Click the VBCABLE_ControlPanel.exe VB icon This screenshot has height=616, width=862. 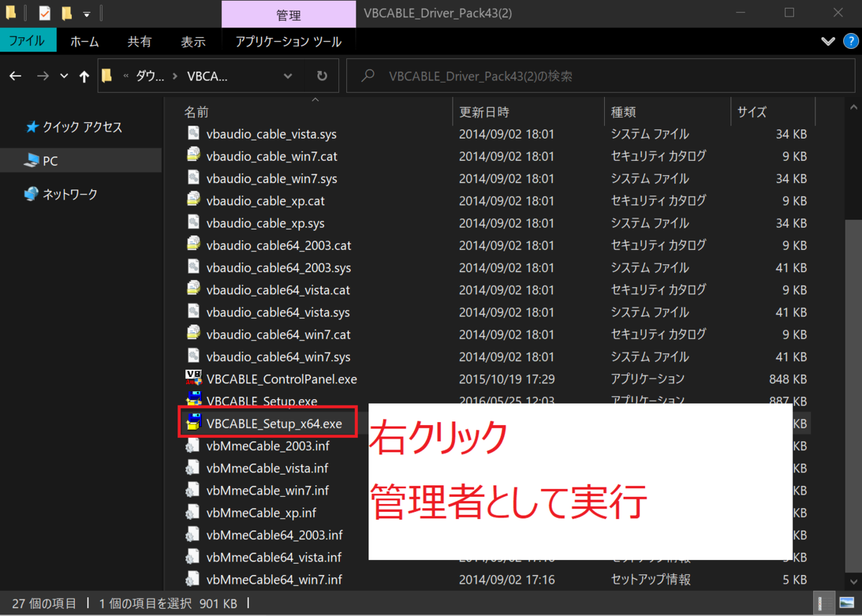tap(193, 378)
